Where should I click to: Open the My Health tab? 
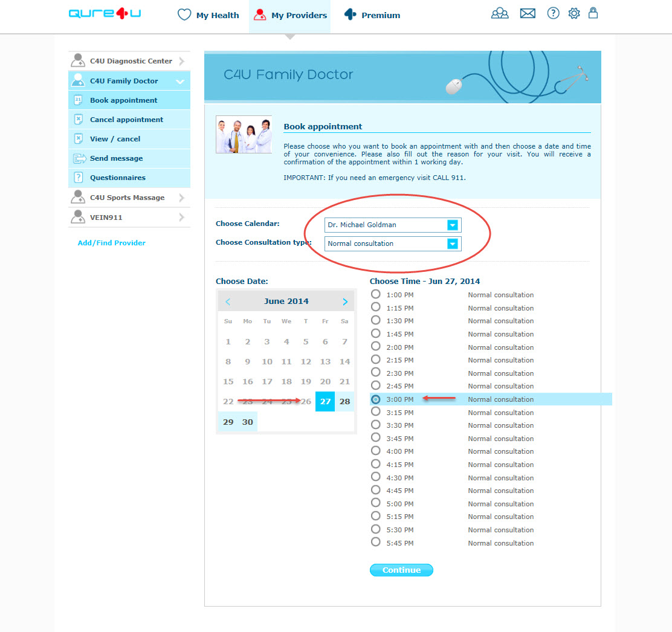click(208, 15)
